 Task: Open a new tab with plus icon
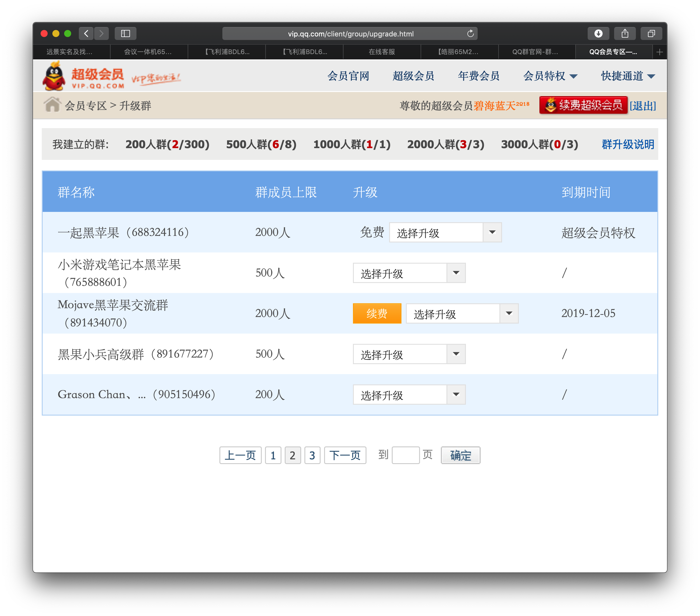tap(660, 52)
